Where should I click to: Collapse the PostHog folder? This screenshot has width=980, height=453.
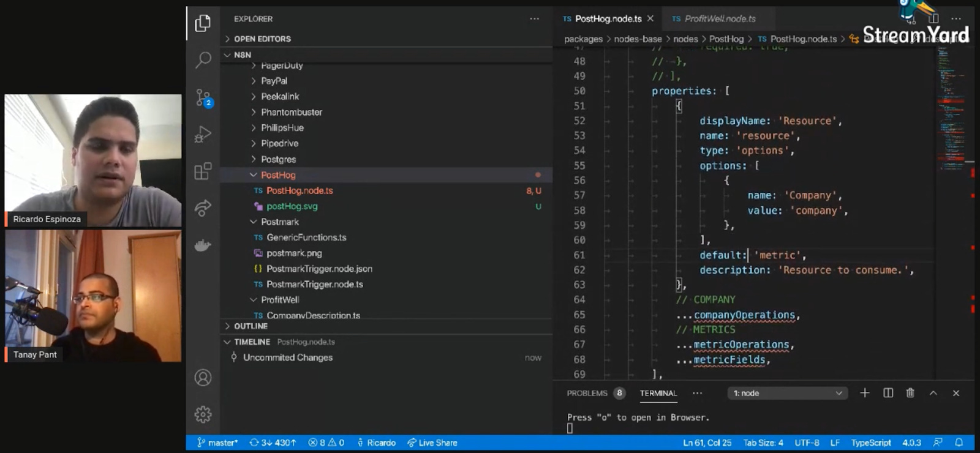(386, 175)
